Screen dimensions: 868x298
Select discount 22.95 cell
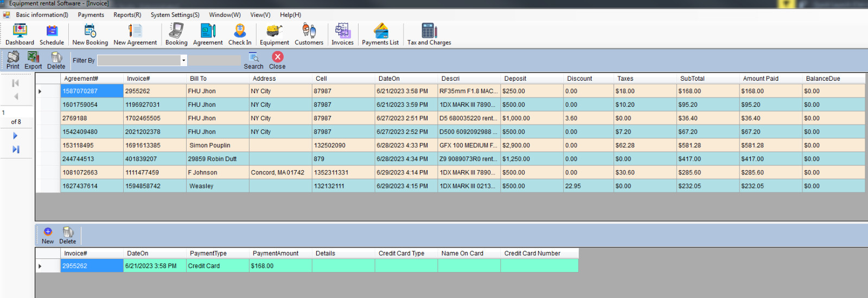(589, 186)
